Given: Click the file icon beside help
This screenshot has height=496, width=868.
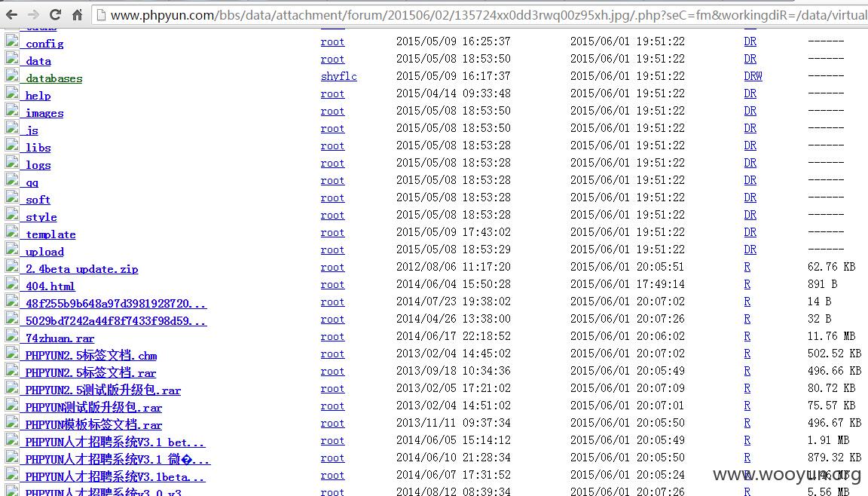Looking at the screenshot, I should tap(12, 93).
